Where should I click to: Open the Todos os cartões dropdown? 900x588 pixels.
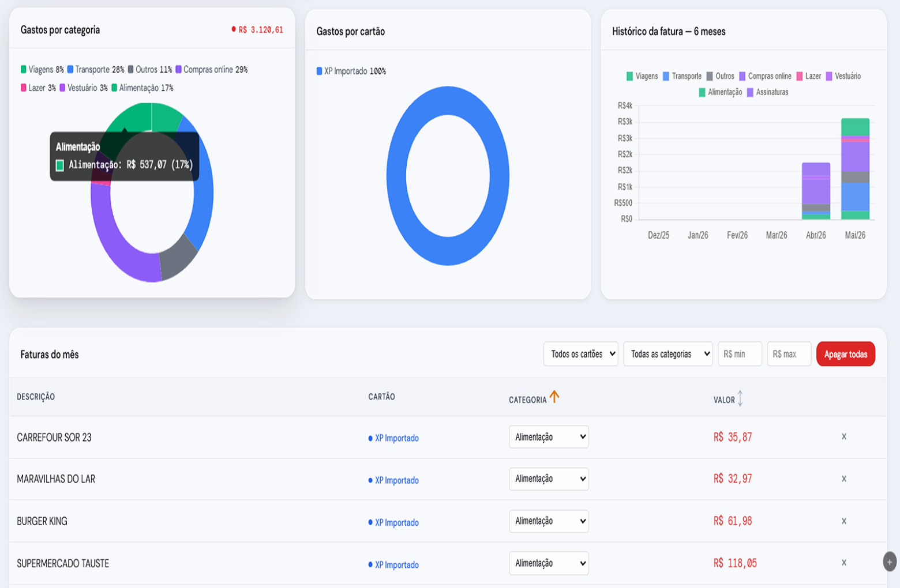pos(580,354)
